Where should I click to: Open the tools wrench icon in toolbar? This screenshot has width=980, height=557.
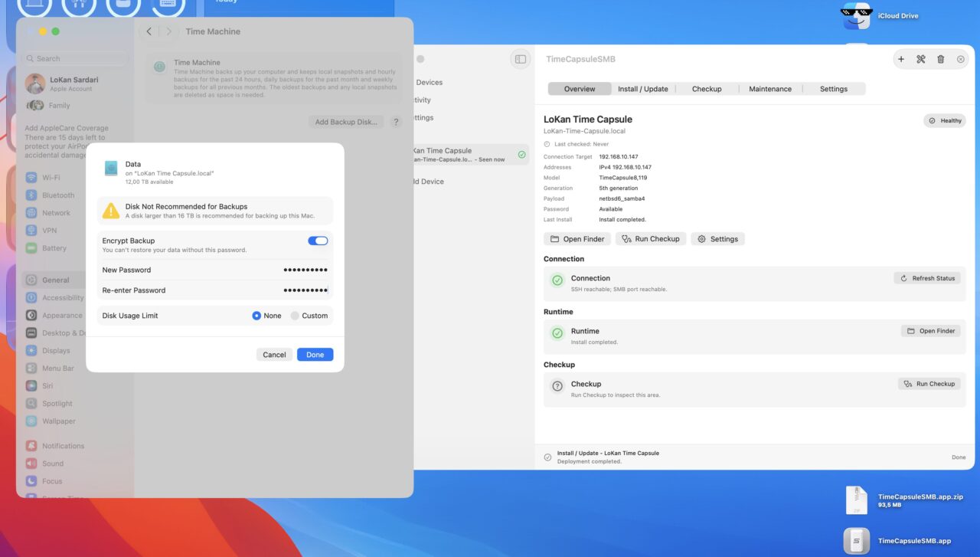click(921, 59)
